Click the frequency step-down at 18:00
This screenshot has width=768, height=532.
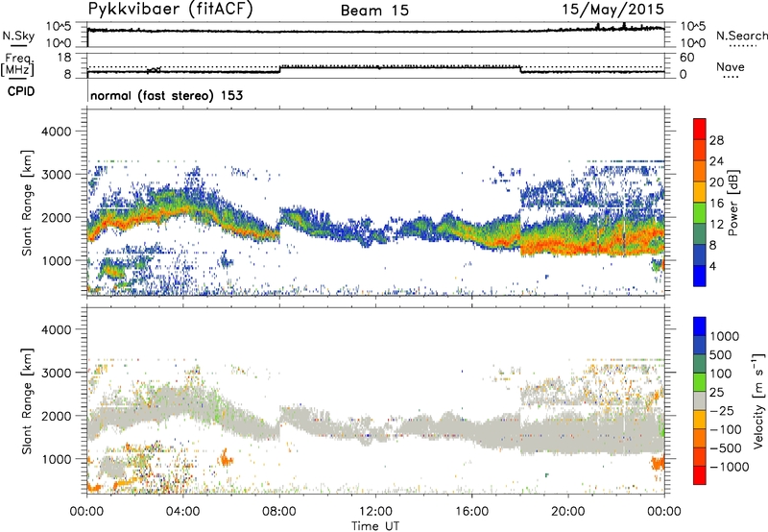pos(520,69)
